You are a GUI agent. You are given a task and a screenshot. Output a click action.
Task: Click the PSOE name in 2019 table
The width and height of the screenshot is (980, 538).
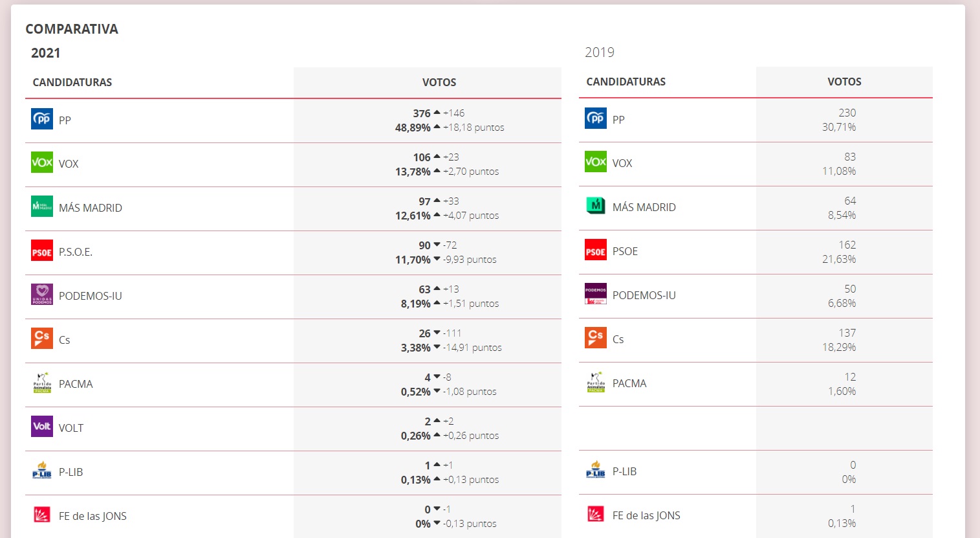pyautogui.click(x=625, y=251)
